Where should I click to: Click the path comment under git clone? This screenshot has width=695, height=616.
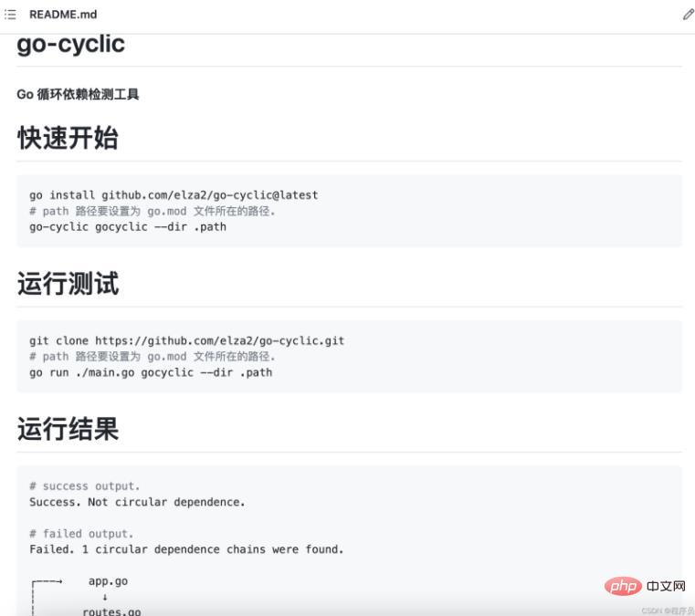point(153,357)
